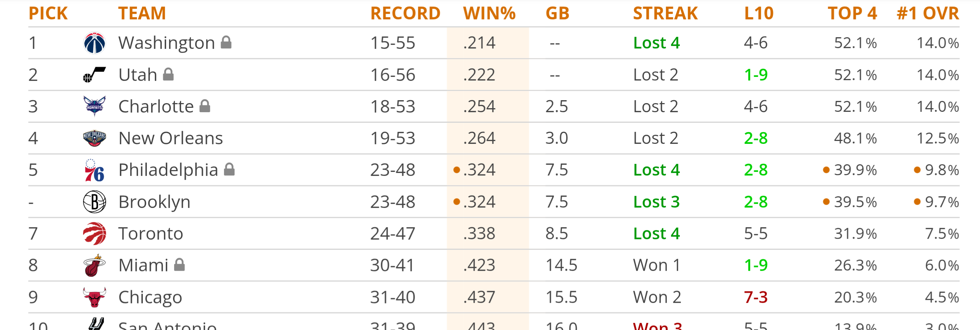Click the lock icon next to Miami
Viewport: 980px width, 330px height.
click(180, 264)
